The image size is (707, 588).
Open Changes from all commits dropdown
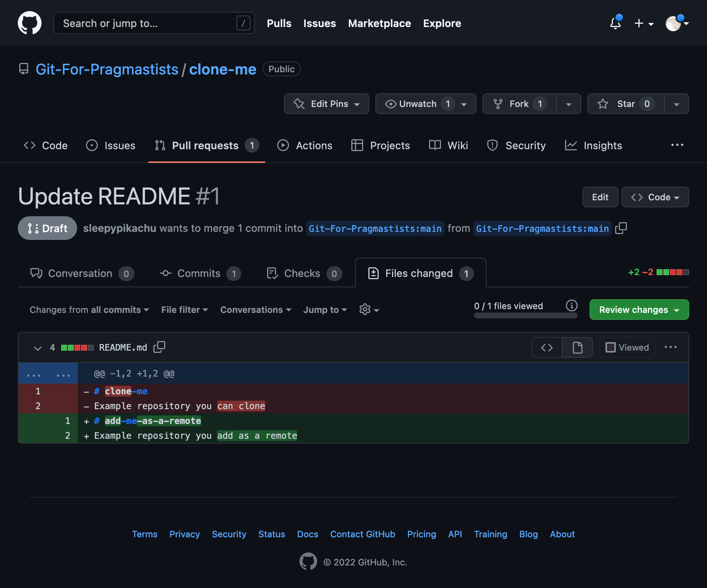point(89,310)
